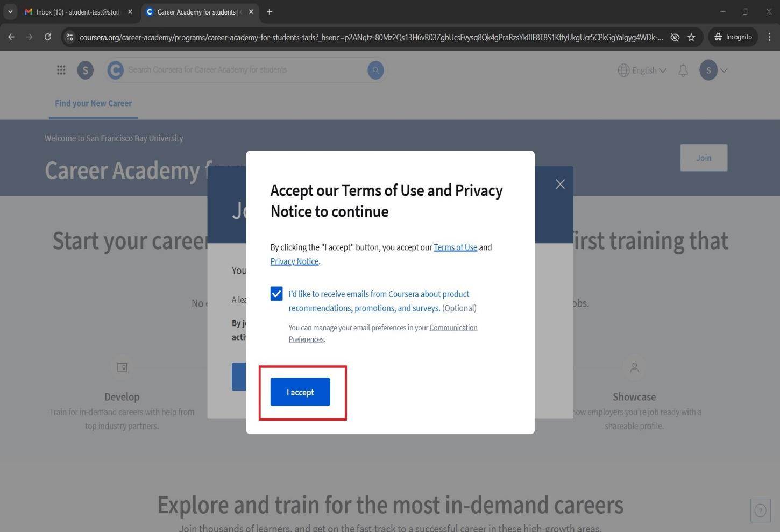780x532 pixels.
Task: Open the Privacy Notice link
Action: [x=294, y=261]
